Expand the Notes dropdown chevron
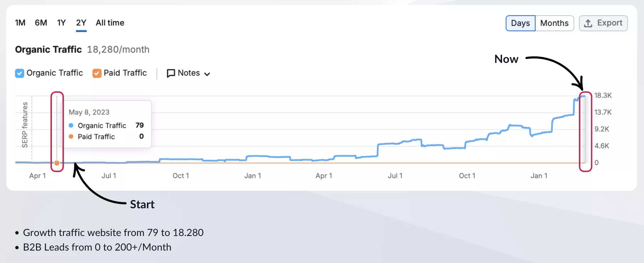644x263 pixels. coord(207,74)
